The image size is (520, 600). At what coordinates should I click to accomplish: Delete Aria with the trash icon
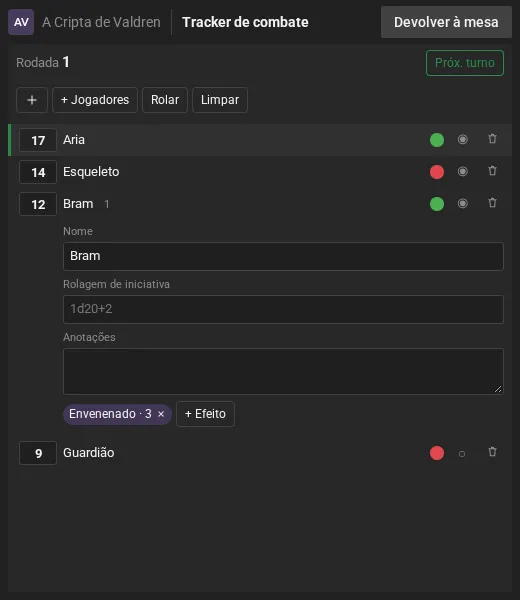[492, 139]
